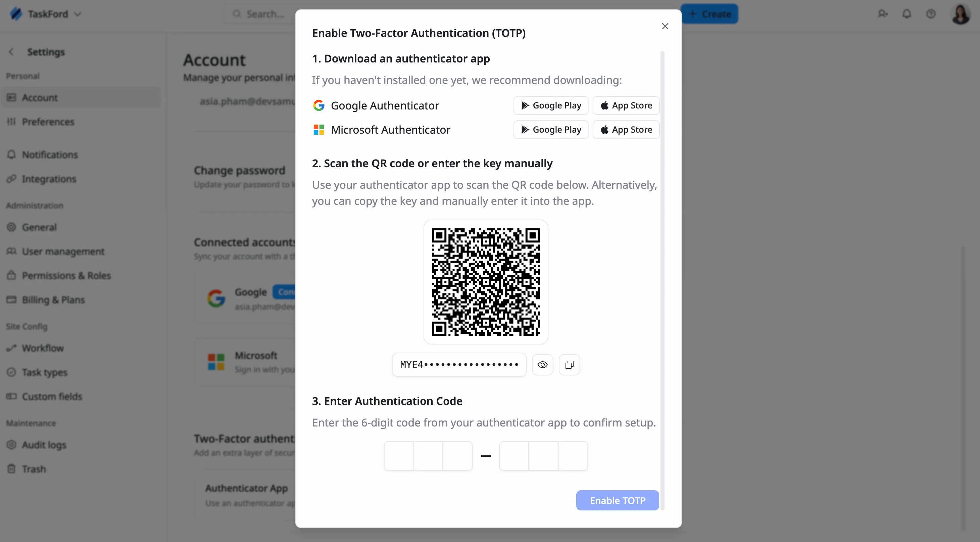980x542 pixels.
Task: Open the user profile avatar
Action: [x=960, y=14]
